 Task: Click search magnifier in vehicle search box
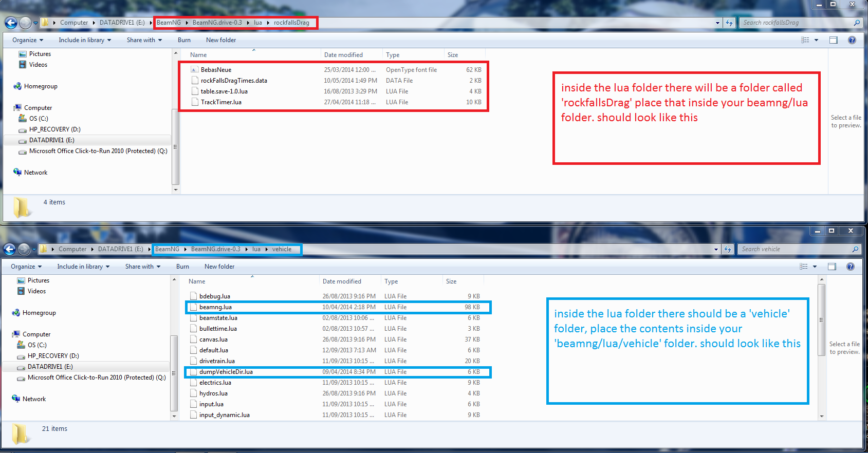pos(855,249)
